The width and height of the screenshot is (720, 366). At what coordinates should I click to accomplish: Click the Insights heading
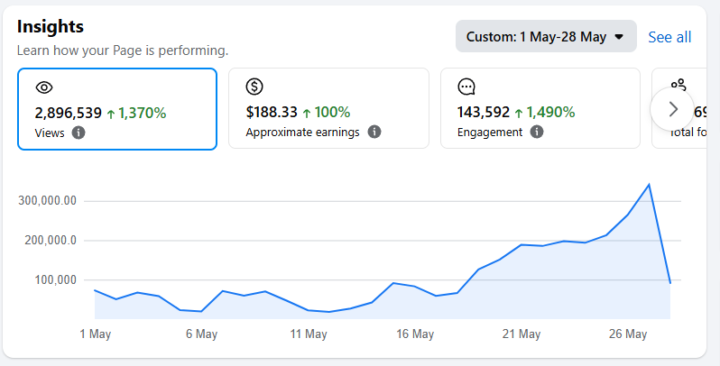[51, 27]
